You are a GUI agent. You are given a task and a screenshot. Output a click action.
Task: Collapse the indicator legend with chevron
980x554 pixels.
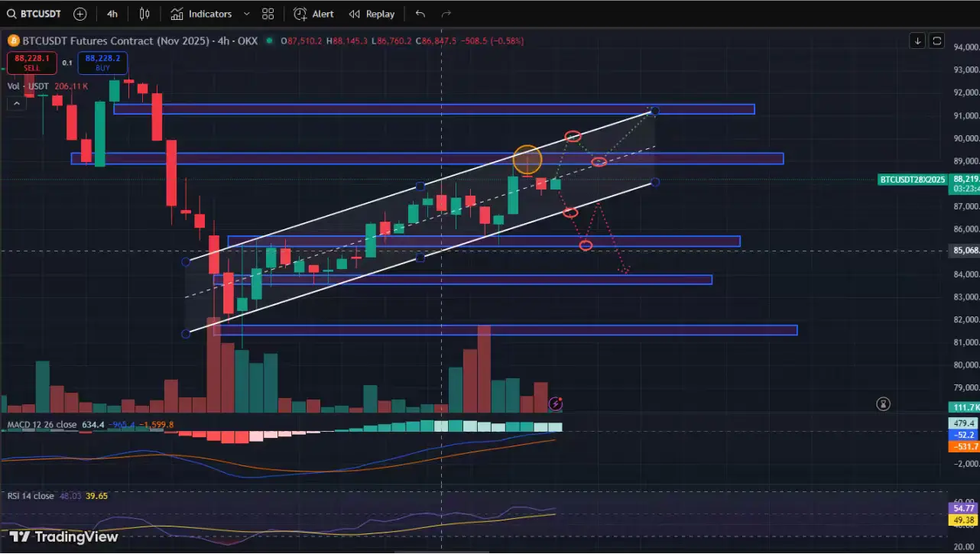click(x=15, y=104)
